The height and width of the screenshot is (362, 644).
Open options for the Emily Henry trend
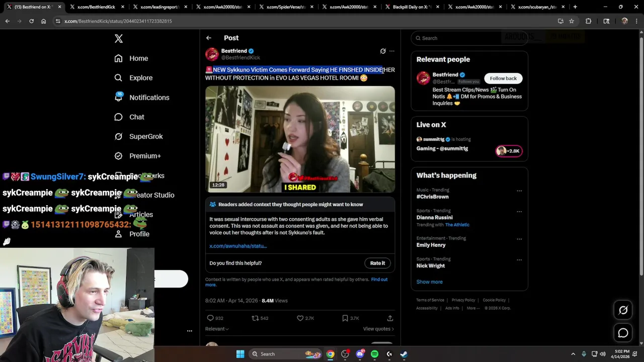(519, 239)
